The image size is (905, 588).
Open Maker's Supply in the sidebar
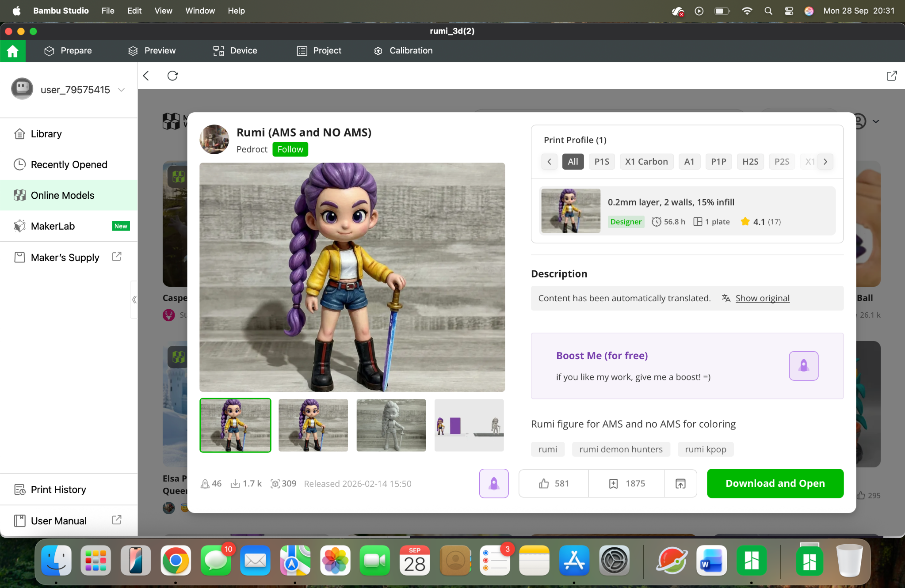click(69, 257)
